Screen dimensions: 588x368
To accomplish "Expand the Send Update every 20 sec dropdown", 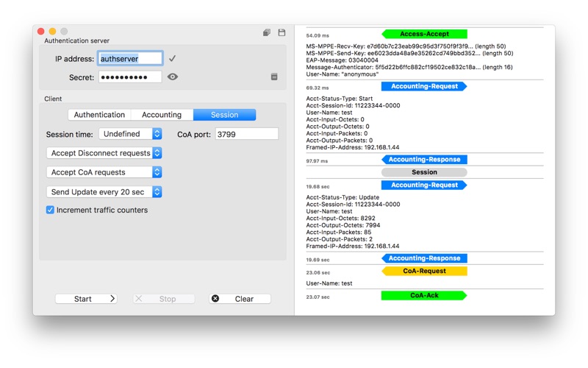I will (104, 192).
